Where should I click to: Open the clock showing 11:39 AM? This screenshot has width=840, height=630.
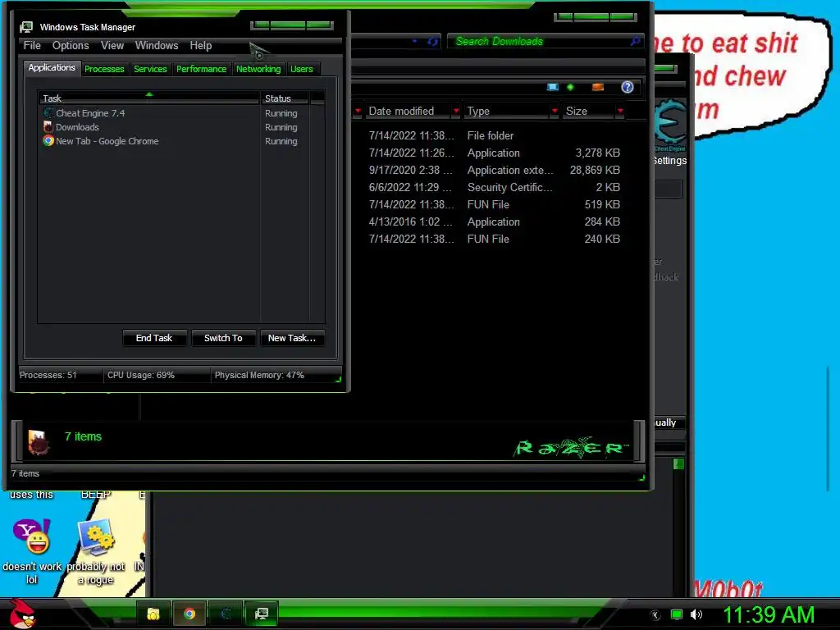(x=769, y=614)
